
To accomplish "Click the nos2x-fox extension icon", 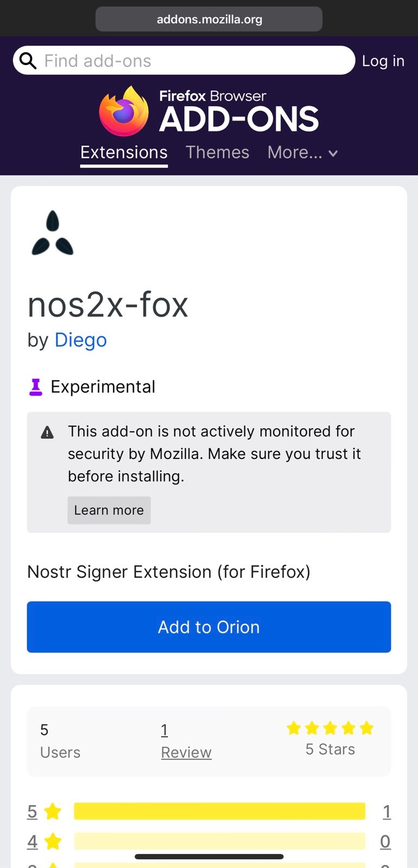I will click(x=53, y=233).
